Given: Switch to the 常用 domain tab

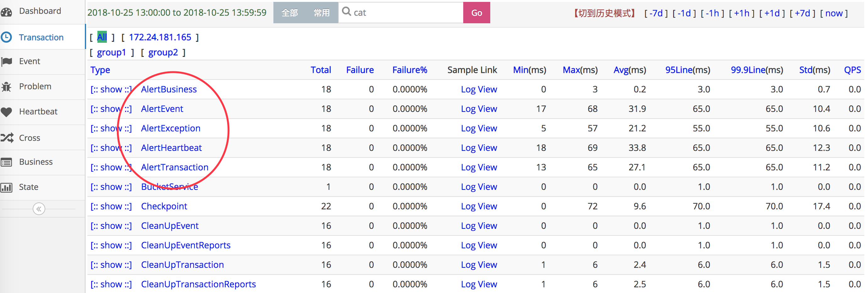Looking at the screenshot, I should (321, 13).
